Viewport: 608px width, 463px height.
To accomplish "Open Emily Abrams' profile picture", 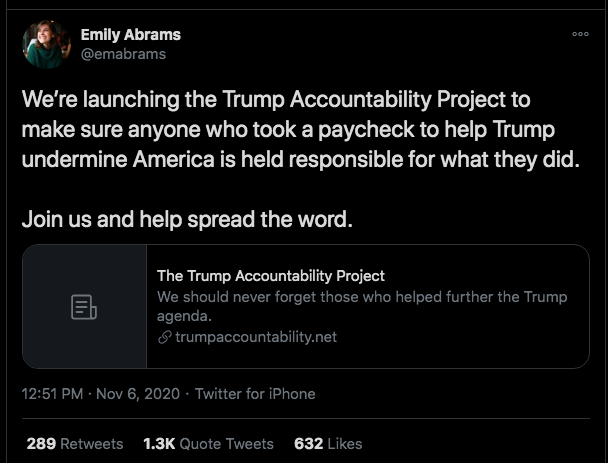I will [46, 44].
